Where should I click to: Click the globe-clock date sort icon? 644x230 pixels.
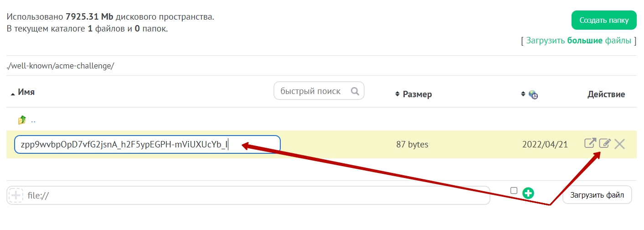[533, 94]
